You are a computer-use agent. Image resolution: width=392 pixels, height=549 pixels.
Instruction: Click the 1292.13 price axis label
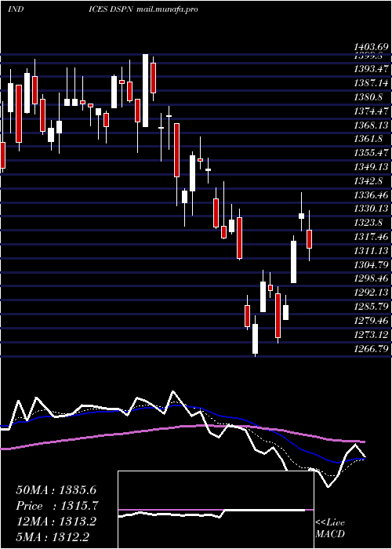[x=371, y=293]
